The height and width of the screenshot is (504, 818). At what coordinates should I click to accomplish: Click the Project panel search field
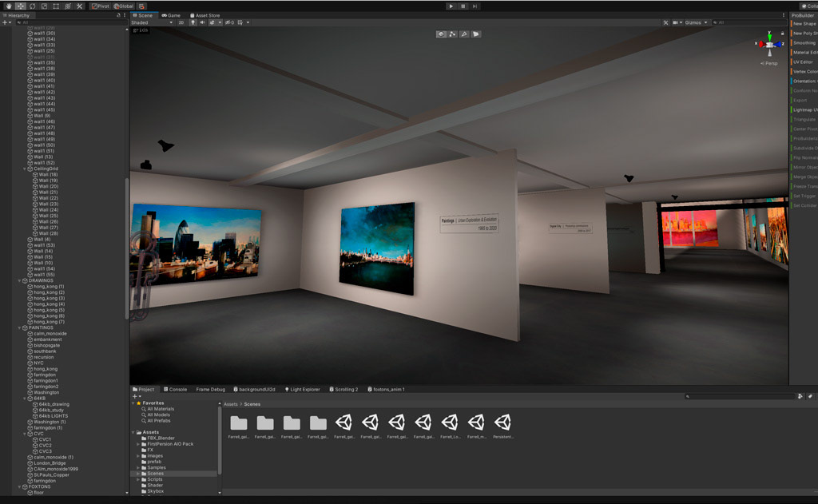pyautogui.click(x=739, y=396)
